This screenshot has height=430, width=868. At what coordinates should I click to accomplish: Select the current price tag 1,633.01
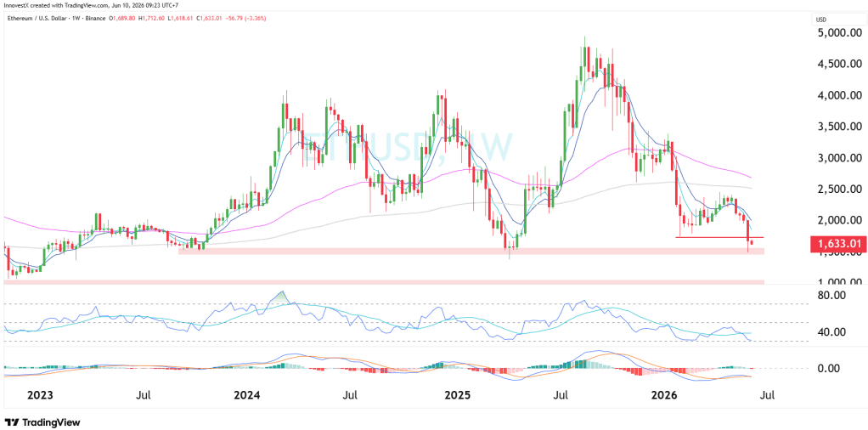pyautogui.click(x=836, y=243)
